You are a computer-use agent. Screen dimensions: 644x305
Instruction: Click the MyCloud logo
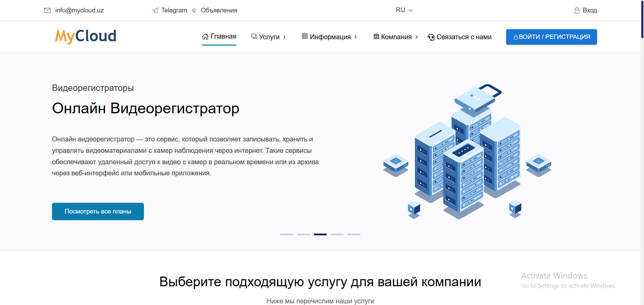tap(86, 36)
